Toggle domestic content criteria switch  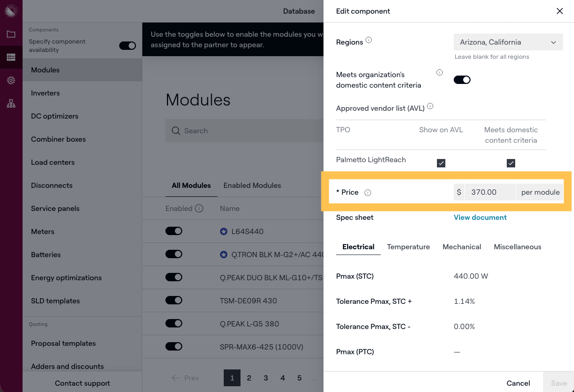pos(462,80)
